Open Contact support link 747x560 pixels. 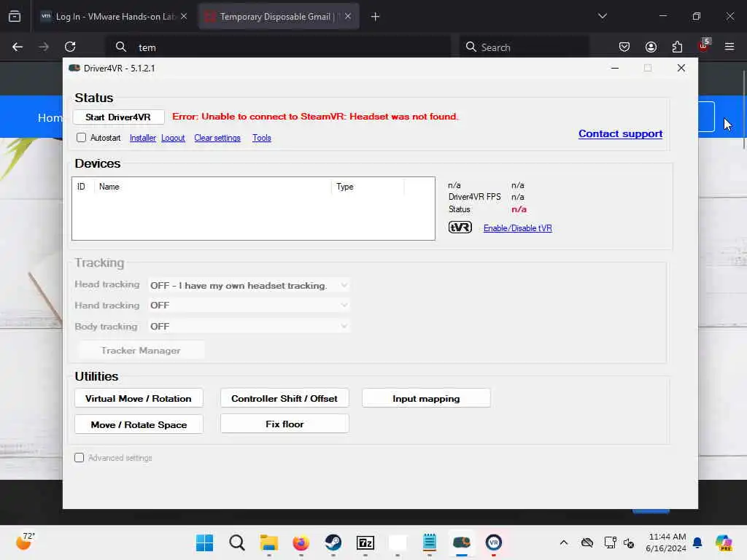620,134
